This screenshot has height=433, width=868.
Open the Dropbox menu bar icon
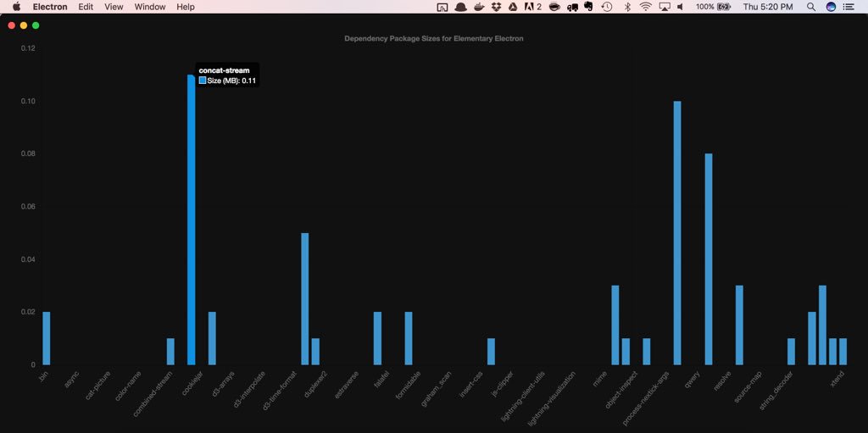pyautogui.click(x=496, y=7)
